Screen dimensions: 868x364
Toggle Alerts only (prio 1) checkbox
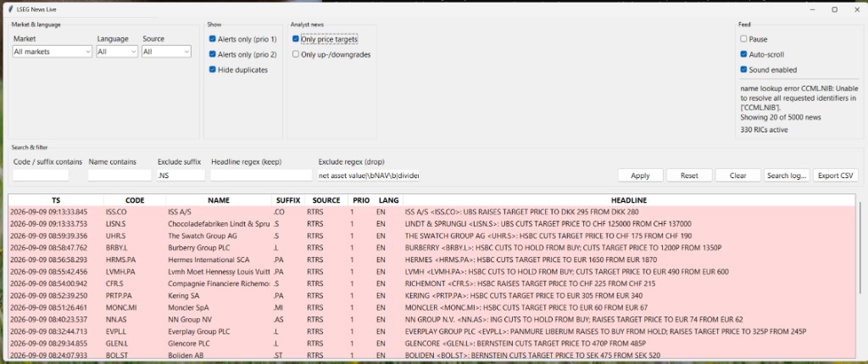(x=213, y=39)
